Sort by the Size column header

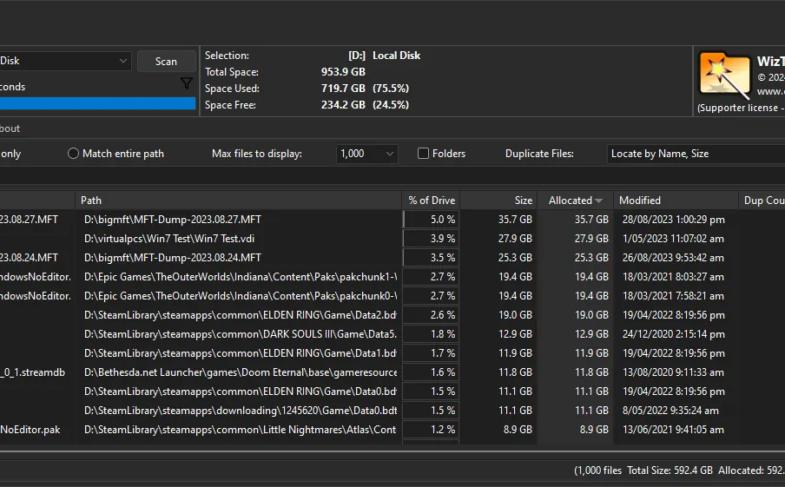499,200
